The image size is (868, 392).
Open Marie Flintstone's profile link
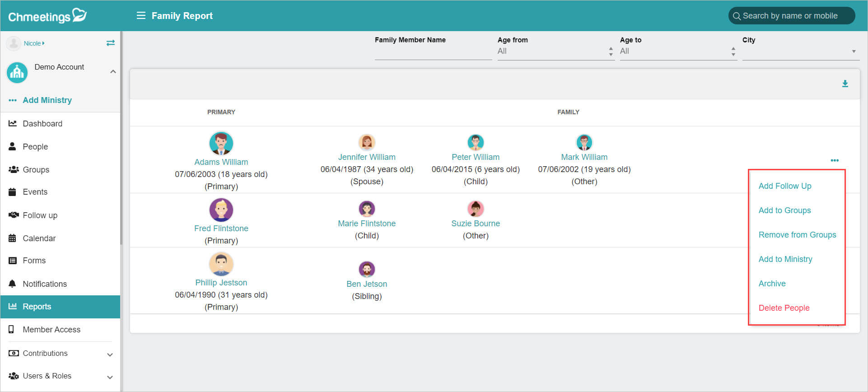tap(367, 223)
